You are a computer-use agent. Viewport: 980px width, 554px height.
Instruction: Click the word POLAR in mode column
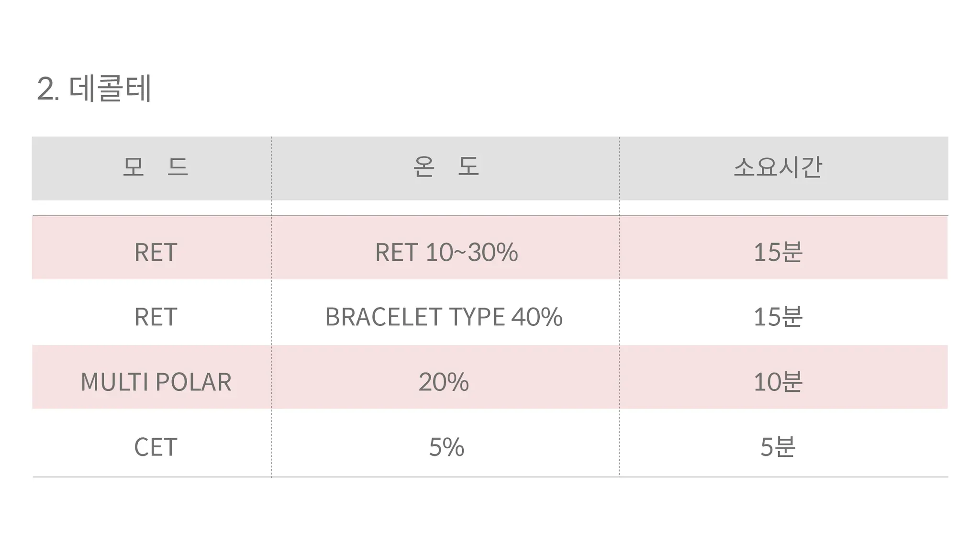193,382
